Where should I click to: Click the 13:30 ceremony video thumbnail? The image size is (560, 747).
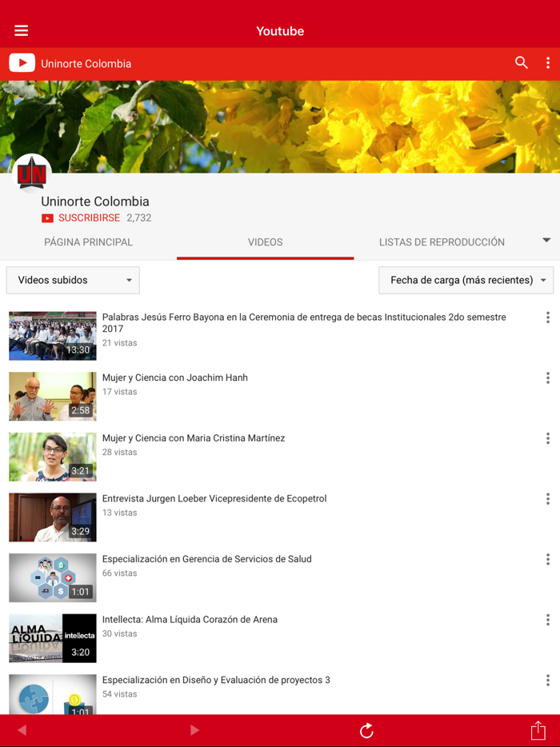coord(53,336)
